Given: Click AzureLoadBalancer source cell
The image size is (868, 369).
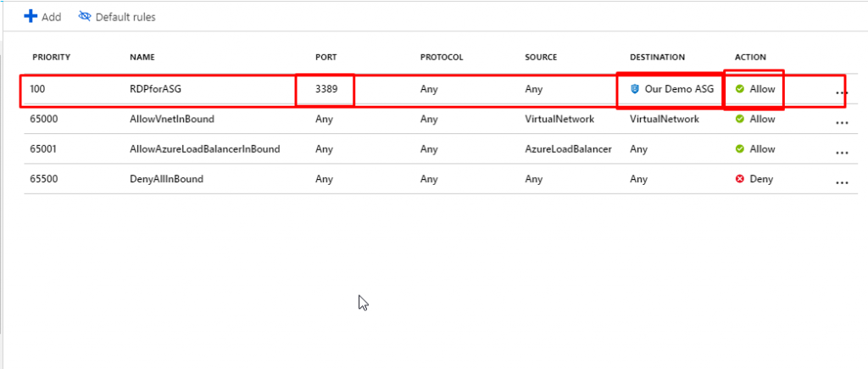Looking at the screenshot, I should pos(568,148).
